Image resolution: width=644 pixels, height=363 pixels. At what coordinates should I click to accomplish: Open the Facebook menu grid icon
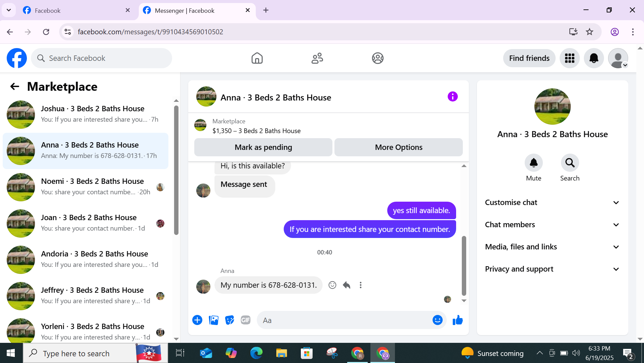pyautogui.click(x=570, y=58)
